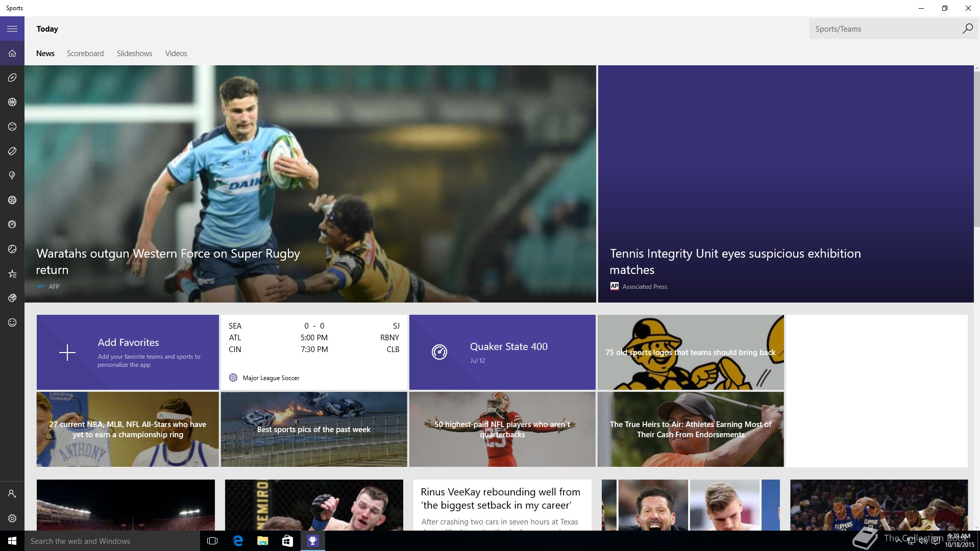This screenshot has height=551, width=980.
Task: Switch to the Scoreboard tab
Action: pyautogui.click(x=85, y=54)
